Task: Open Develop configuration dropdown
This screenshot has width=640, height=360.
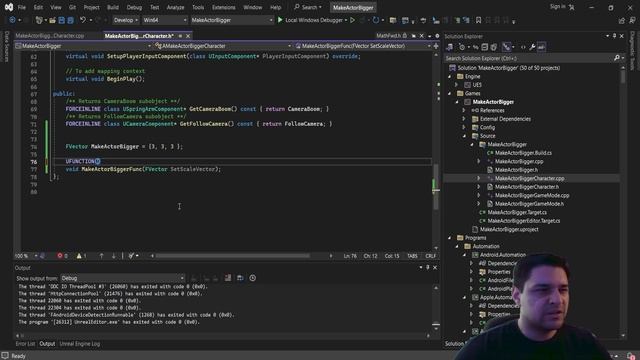Action: (125, 20)
